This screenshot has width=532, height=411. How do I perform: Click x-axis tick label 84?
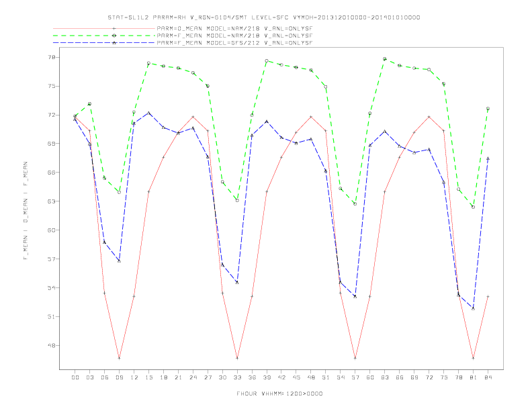point(488,377)
